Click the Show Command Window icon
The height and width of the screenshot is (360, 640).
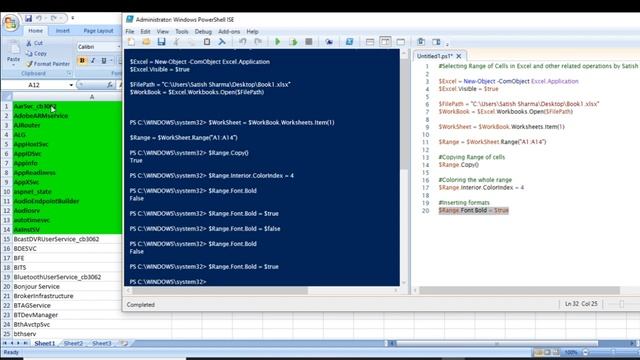coord(421,42)
